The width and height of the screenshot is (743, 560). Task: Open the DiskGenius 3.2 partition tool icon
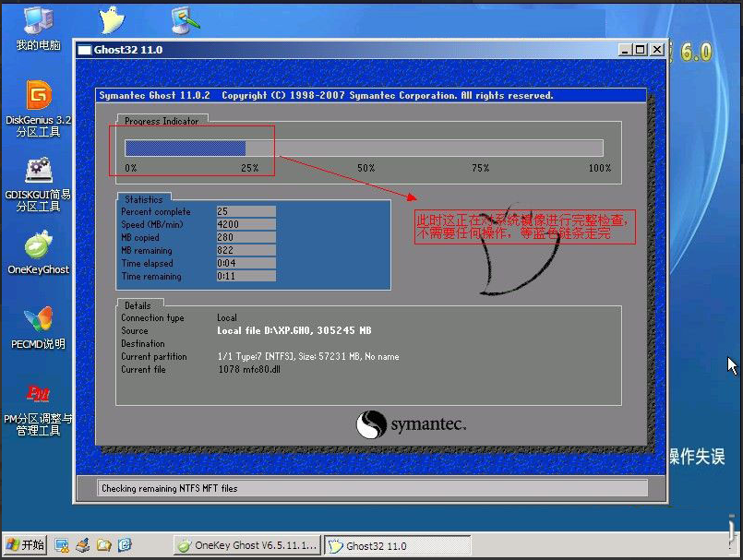click(38, 97)
